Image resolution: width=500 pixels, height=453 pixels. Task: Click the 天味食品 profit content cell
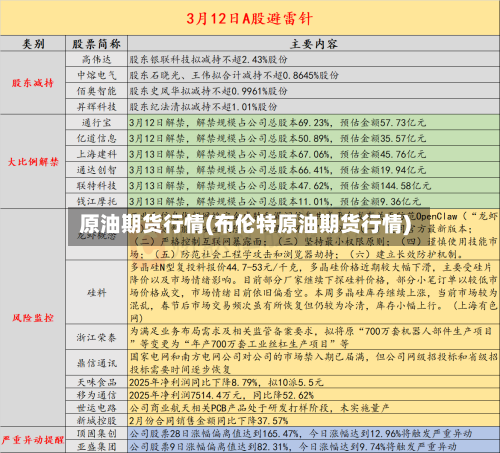point(313,382)
